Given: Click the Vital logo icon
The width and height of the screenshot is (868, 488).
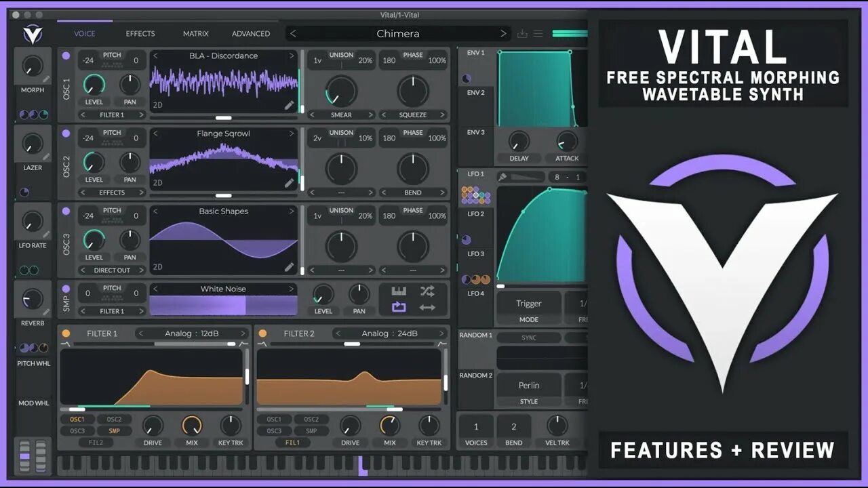Looking at the screenshot, I should coord(32,33).
